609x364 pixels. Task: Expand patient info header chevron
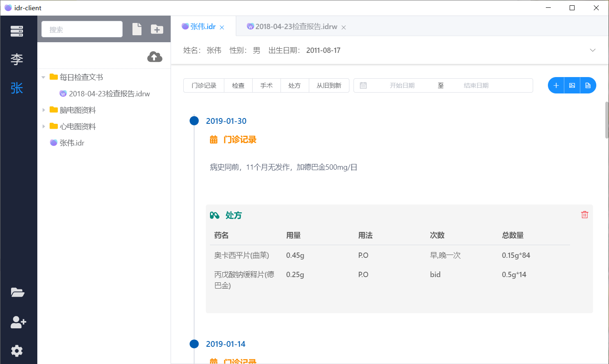[592, 50]
